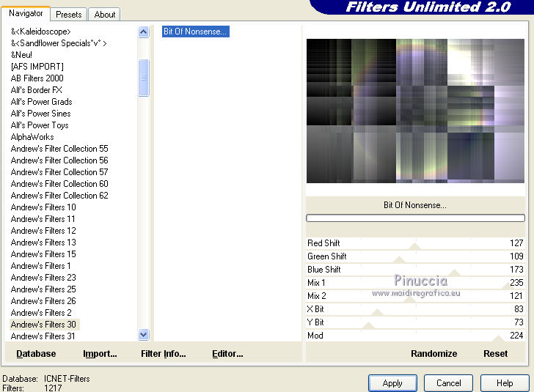The image size is (534, 392).
Task: Select Andrew's Filters 25
Action: pyautogui.click(x=43, y=289)
